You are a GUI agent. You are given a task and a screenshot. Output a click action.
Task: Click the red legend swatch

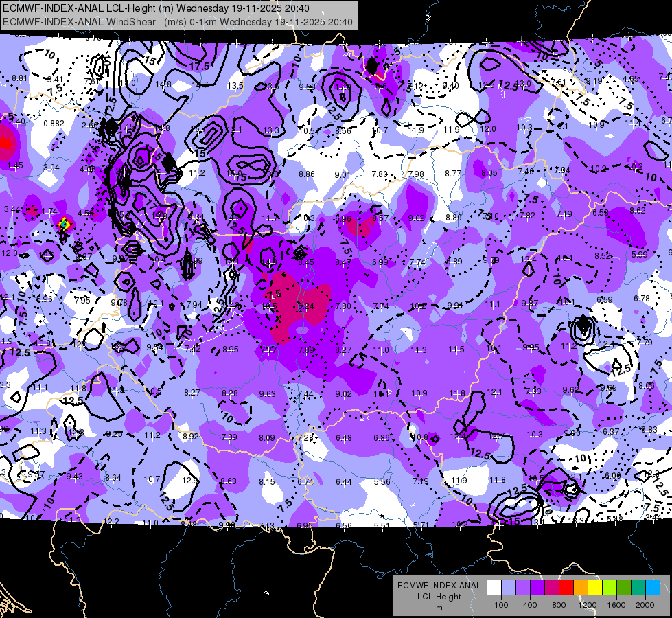point(566,588)
